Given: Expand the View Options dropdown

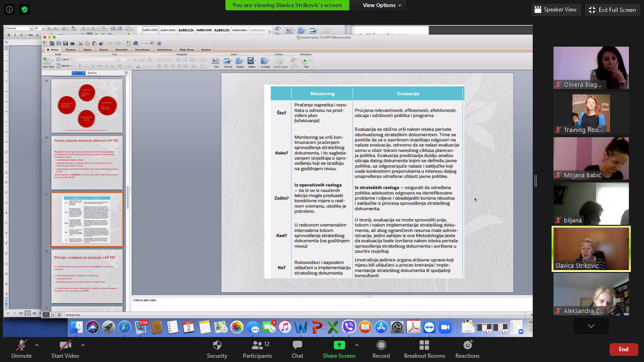Looking at the screenshot, I should 382,5.
